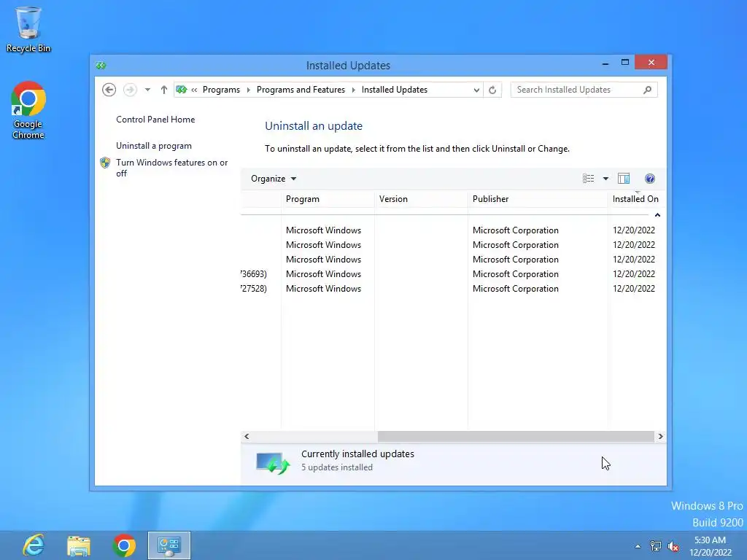This screenshot has width=747, height=560.
Task: Click the Forward navigation arrow
Action: 130,90
